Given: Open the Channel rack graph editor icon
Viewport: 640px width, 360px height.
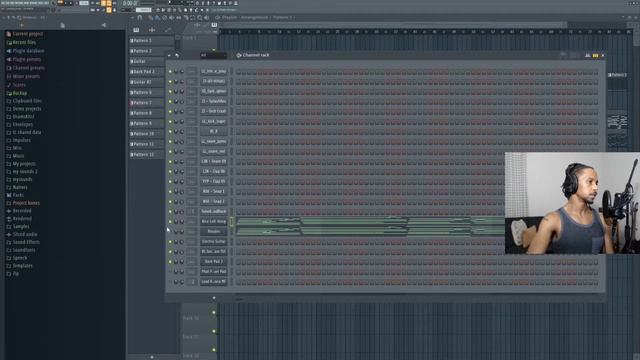Looking at the screenshot, I should pos(588,55).
